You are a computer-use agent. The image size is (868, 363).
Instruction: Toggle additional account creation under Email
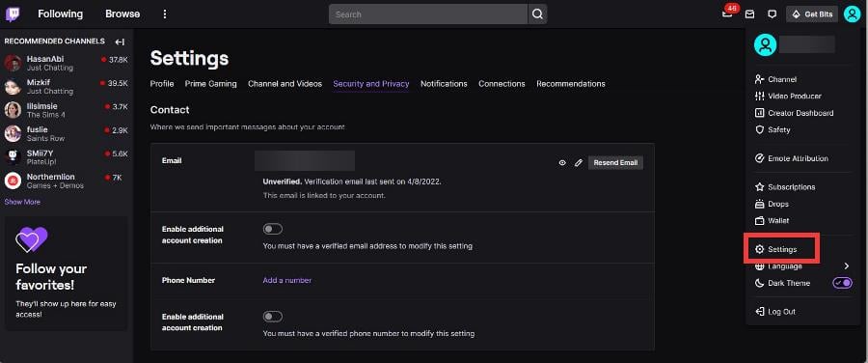(x=272, y=229)
